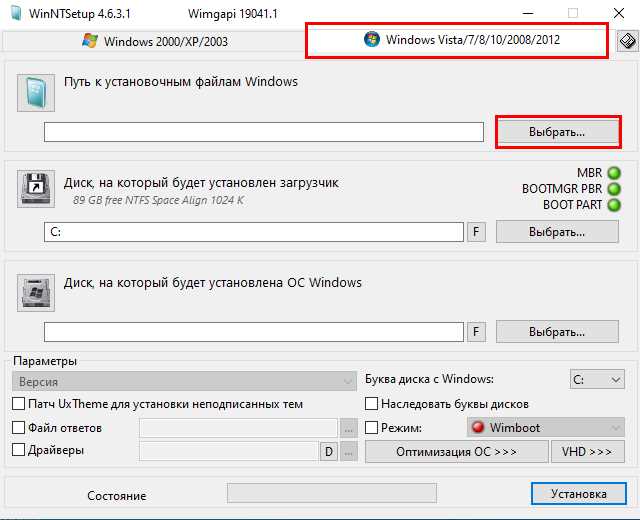Click Выбрать for the Windows installation drive
The height and width of the screenshot is (520, 640).
[x=558, y=332]
